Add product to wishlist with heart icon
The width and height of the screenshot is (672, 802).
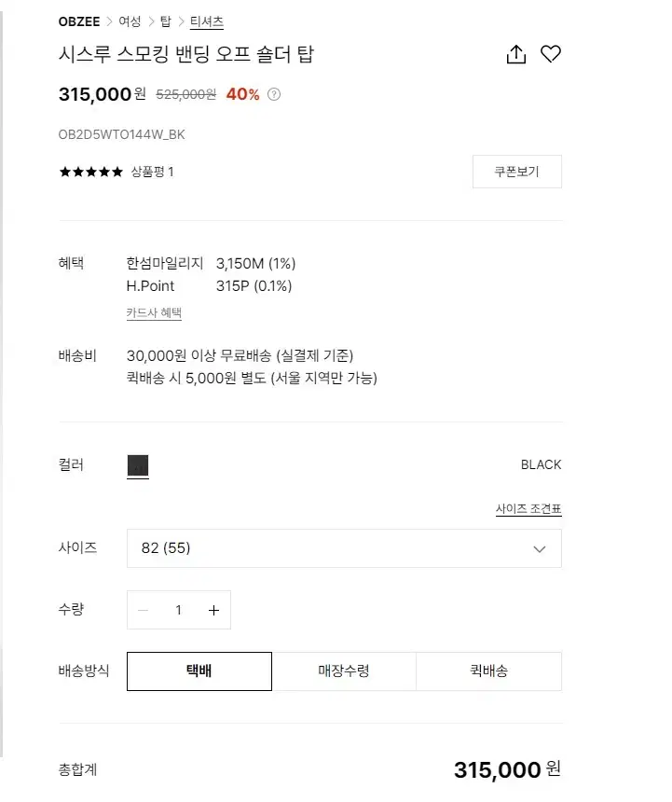point(551,54)
